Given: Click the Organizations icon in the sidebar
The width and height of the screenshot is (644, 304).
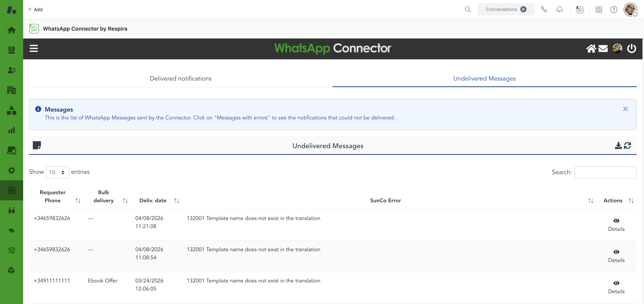Looking at the screenshot, I should [12, 90].
